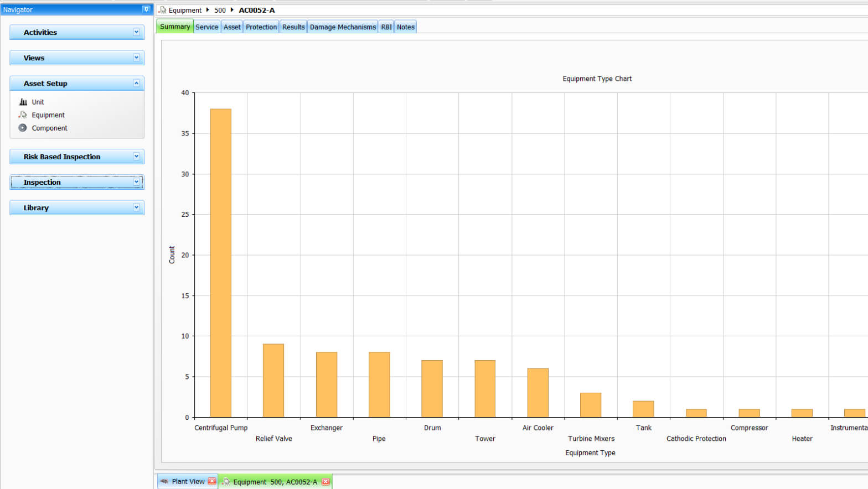Screen dimensions: 868x489
Task: Open the RBI tab
Action: click(x=386, y=27)
